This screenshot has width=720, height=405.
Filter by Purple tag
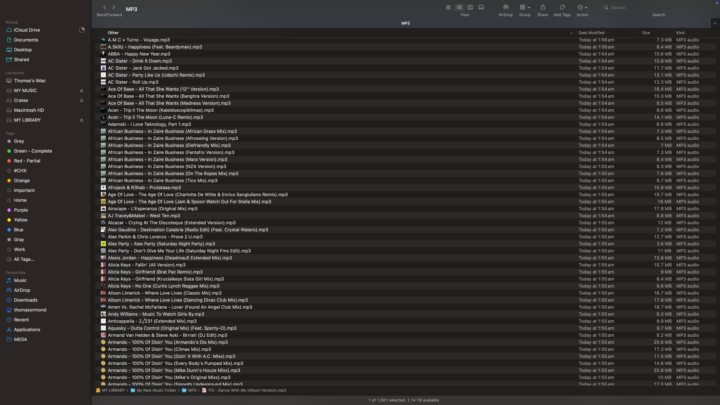21,210
